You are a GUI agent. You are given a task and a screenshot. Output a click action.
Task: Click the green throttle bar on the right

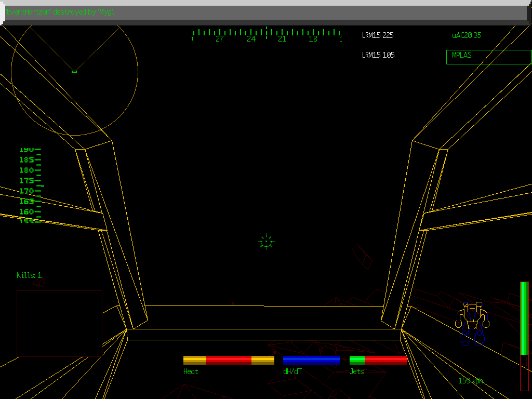coord(523,317)
